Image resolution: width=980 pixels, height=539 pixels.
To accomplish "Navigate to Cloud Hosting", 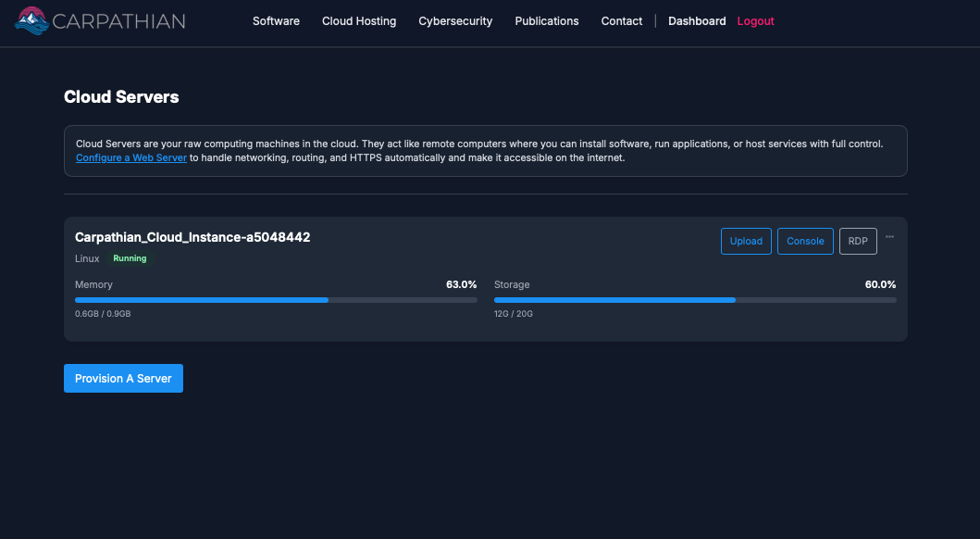I will (x=359, y=20).
